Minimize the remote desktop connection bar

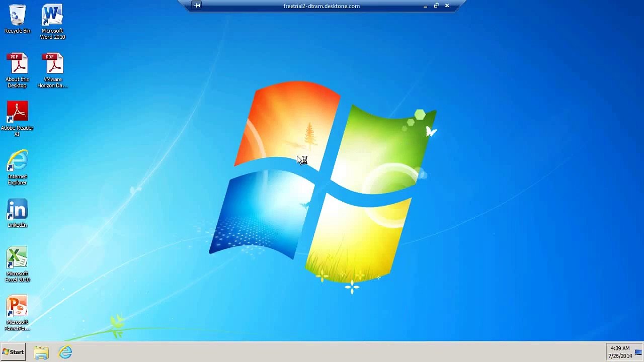click(x=425, y=6)
